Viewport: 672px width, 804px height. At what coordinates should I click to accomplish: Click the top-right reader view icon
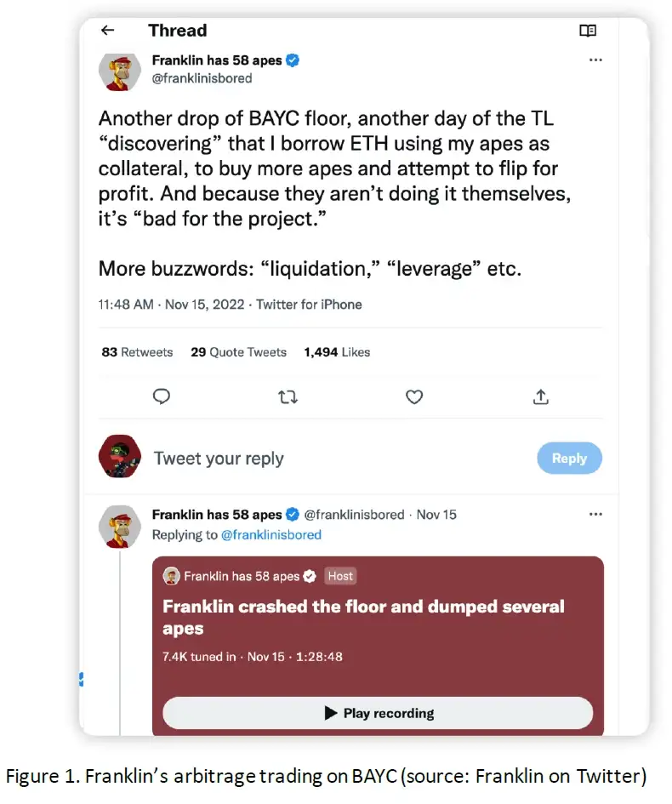coord(588,31)
